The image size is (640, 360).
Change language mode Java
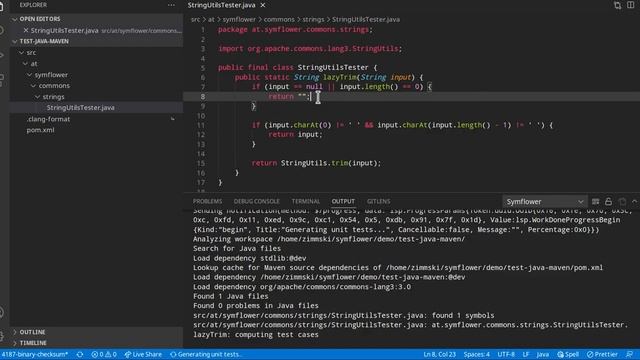[x=542, y=354]
